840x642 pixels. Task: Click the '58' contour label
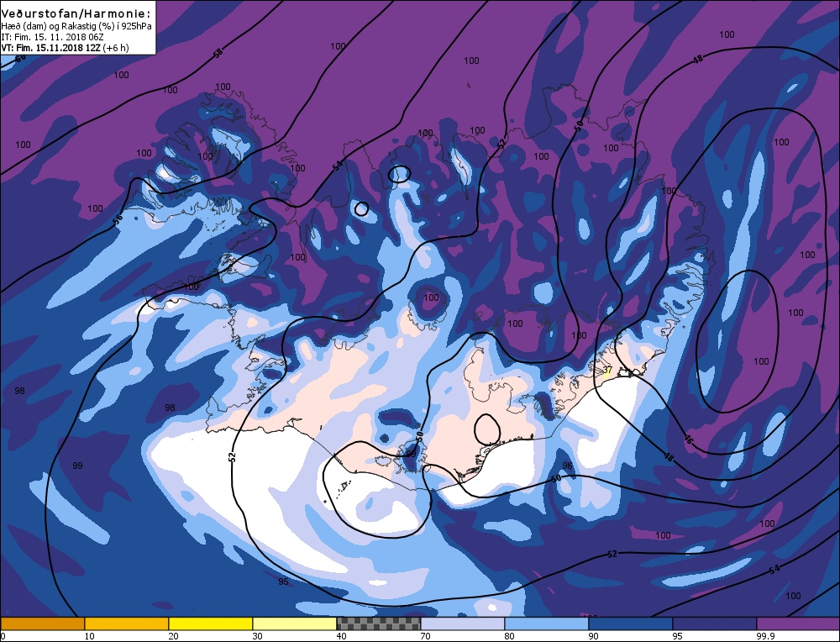(218, 53)
